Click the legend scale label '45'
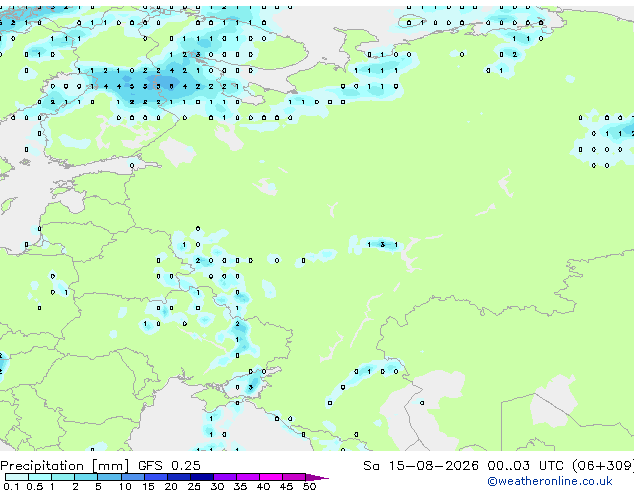This screenshot has height=490, width=634. (x=286, y=486)
